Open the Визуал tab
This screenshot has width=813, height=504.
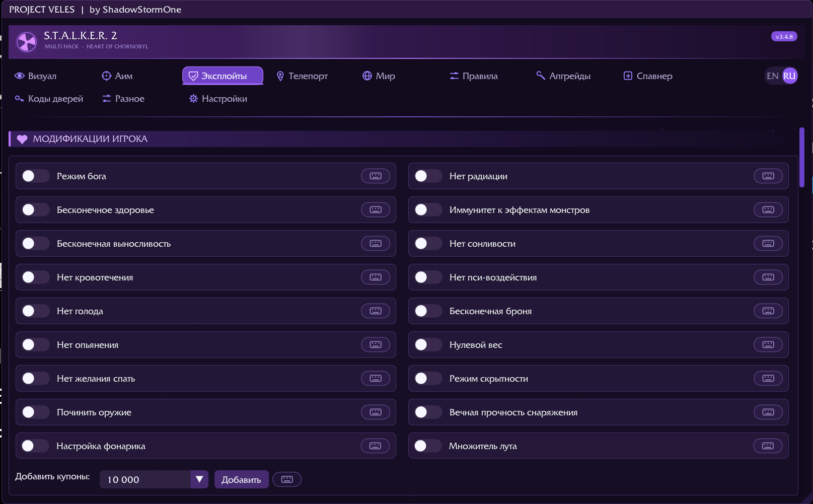(x=36, y=76)
